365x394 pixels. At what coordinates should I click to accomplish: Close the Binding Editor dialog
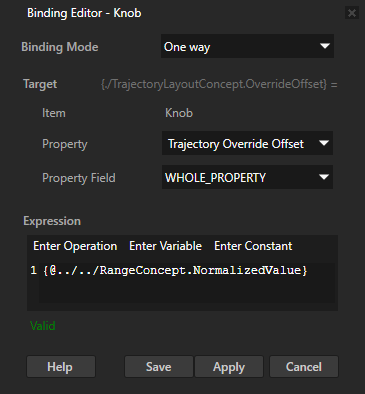pyautogui.click(x=352, y=13)
